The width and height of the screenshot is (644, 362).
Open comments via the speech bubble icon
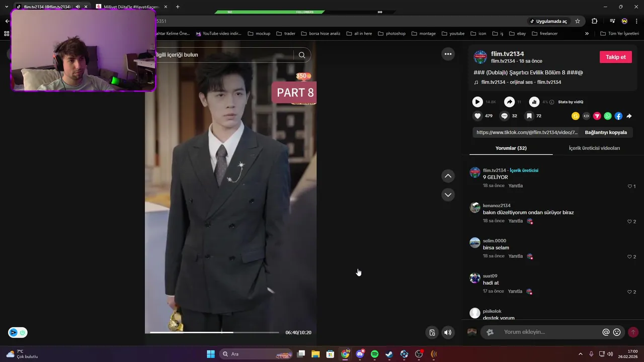click(x=504, y=116)
